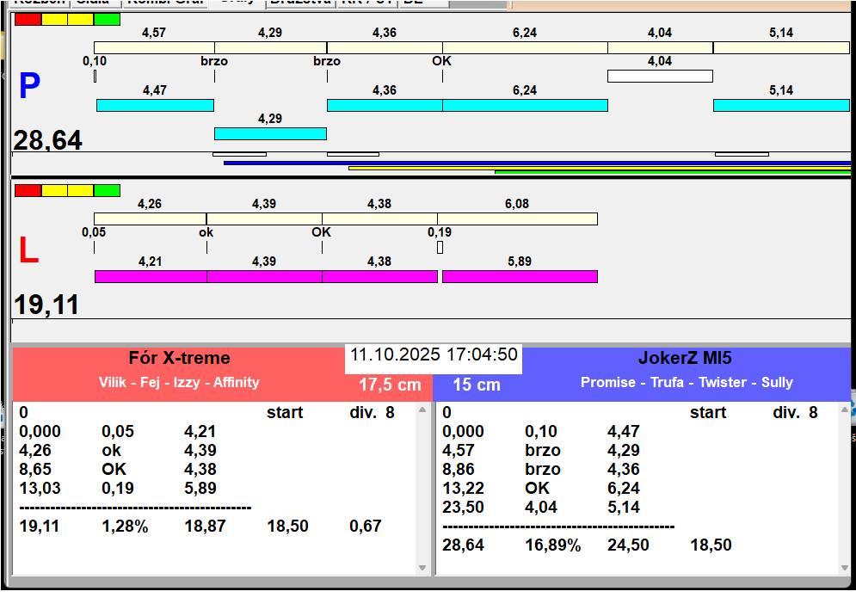Screen dimensions: 856x616
Task: Click the 13,03 value in Fór X-treme list
Action: [x=40, y=488]
